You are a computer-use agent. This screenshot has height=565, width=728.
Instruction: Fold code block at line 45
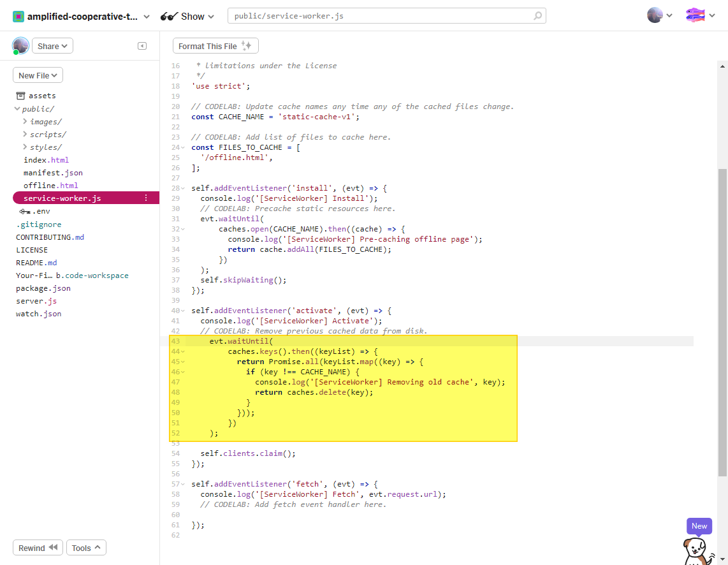coord(183,362)
